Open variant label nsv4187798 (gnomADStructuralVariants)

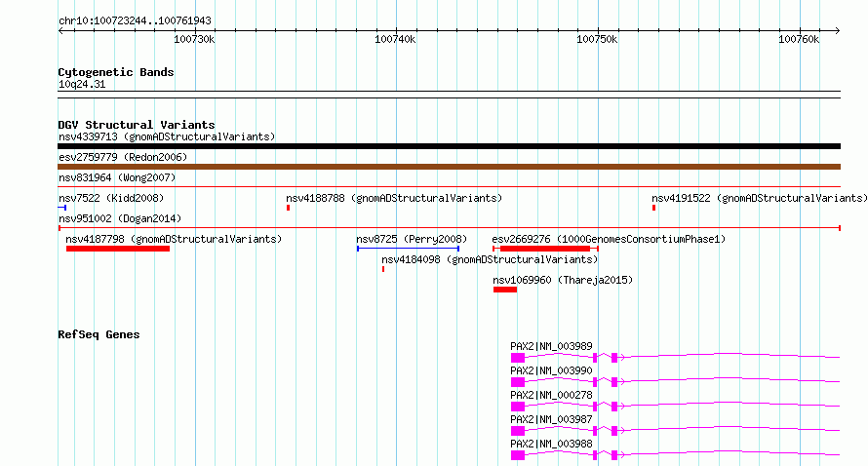click(x=174, y=239)
